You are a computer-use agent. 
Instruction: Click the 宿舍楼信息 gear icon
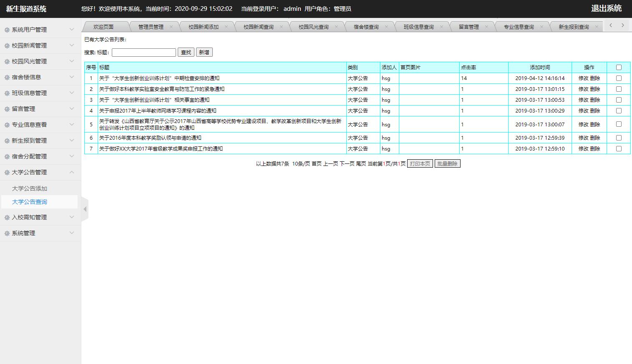pos(6,77)
